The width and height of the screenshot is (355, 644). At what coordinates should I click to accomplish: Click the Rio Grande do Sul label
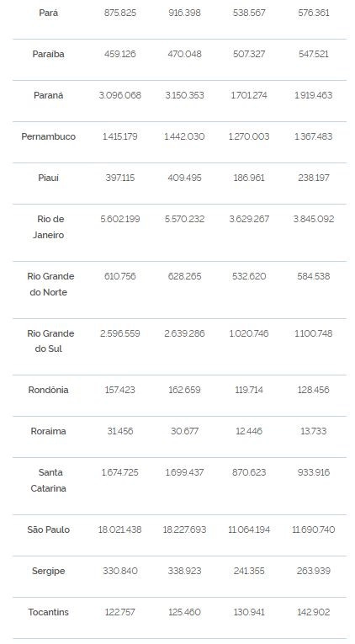point(49,341)
